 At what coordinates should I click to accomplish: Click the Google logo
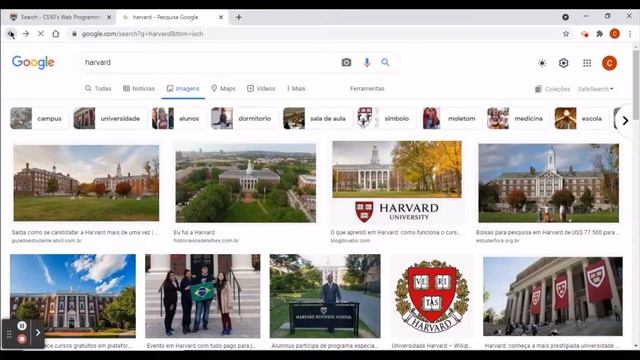click(33, 62)
